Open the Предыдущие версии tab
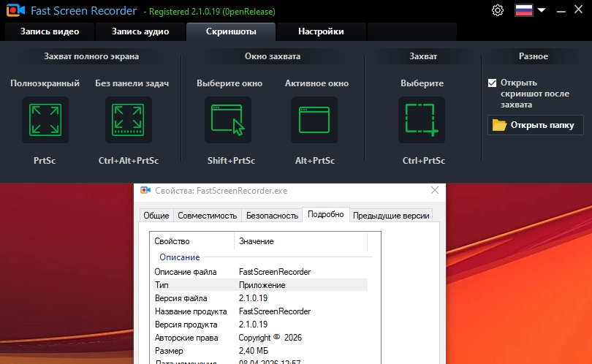The image size is (592, 364). click(391, 216)
